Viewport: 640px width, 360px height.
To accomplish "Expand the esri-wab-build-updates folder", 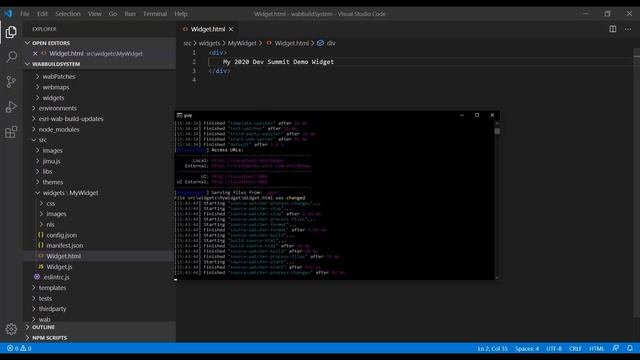I will pyautogui.click(x=71, y=119).
